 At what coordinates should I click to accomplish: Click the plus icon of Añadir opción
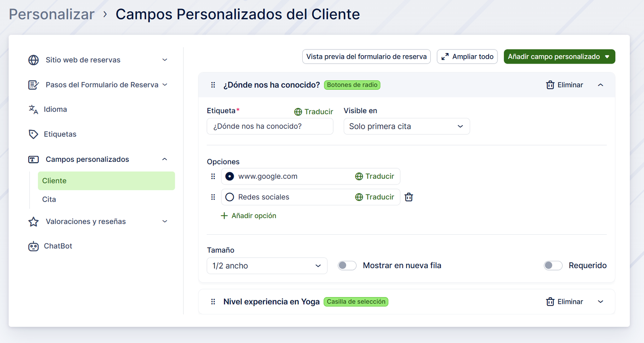pyautogui.click(x=224, y=216)
